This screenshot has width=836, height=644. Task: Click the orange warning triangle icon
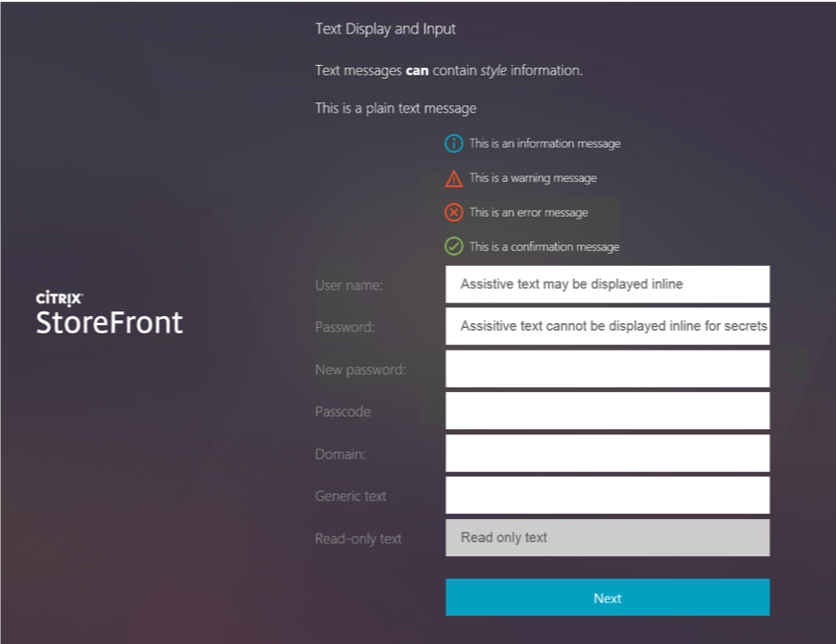click(454, 179)
